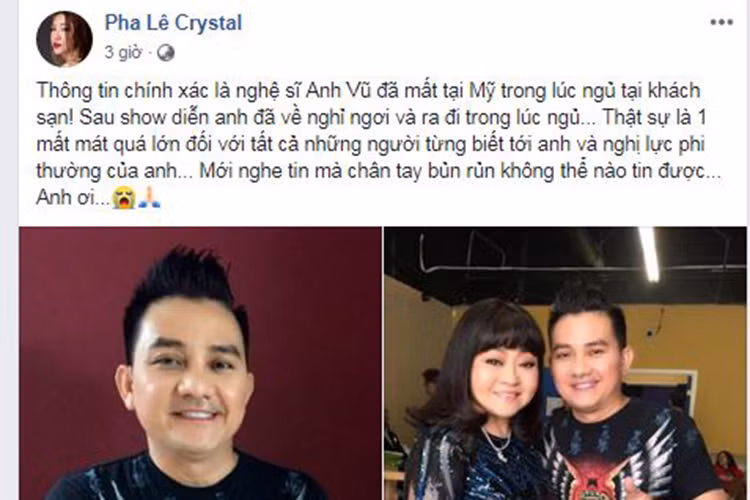Open the post via '3 giờ' timestamp
This screenshot has height=500, width=750.
pos(123,52)
